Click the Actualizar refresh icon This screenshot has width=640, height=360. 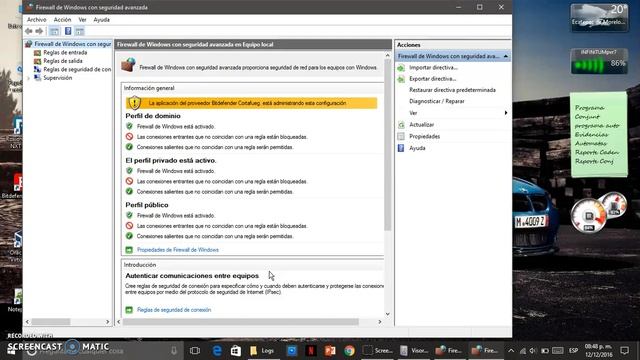pos(401,125)
